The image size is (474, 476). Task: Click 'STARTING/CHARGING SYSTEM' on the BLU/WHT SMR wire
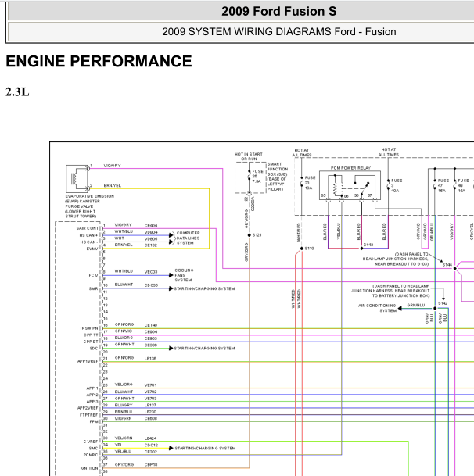[x=204, y=288]
